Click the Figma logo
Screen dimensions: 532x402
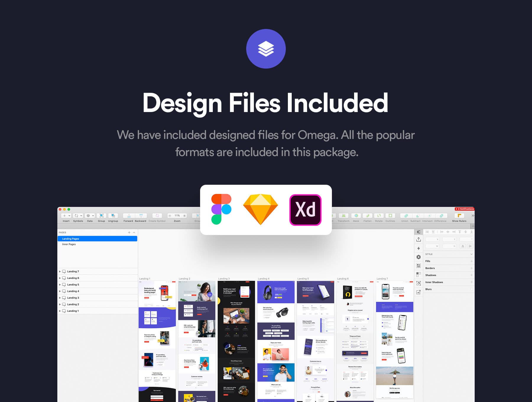[x=221, y=209]
